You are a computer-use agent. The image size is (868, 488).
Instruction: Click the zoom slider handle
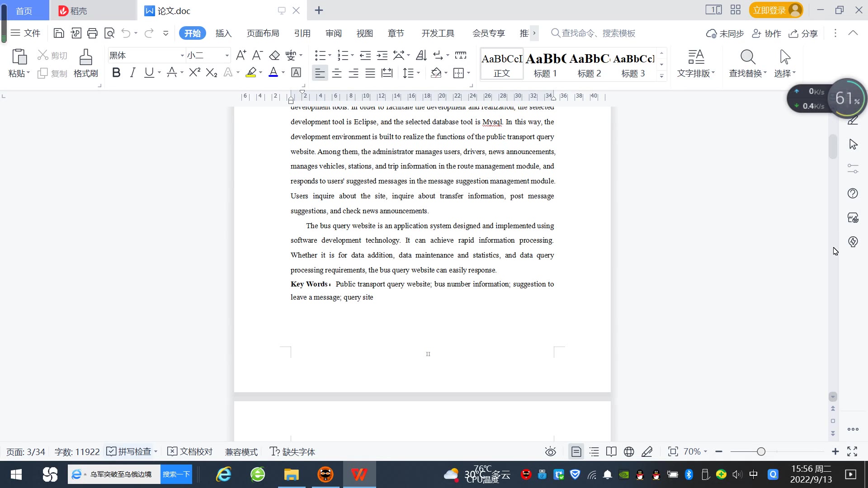pyautogui.click(x=761, y=451)
